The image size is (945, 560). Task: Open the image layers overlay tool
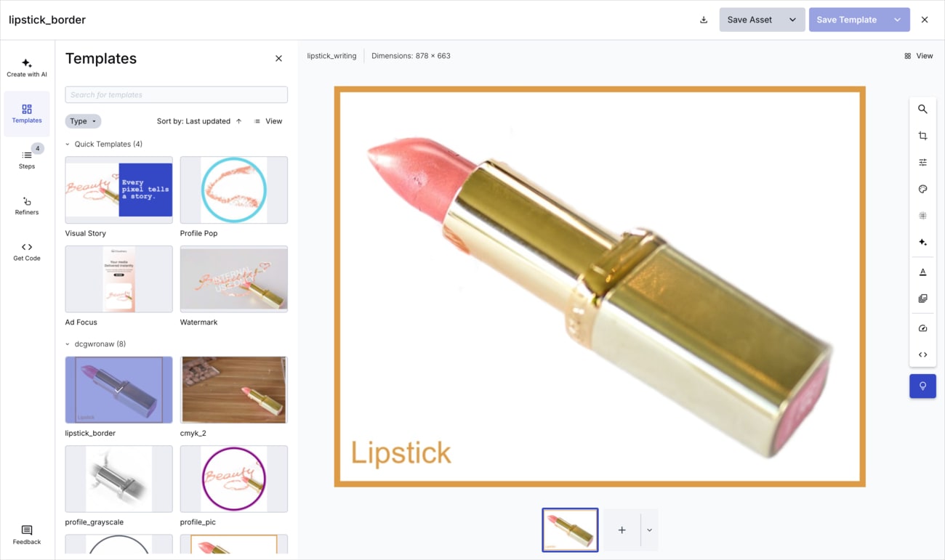pyautogui.click(x=922, y=299)
